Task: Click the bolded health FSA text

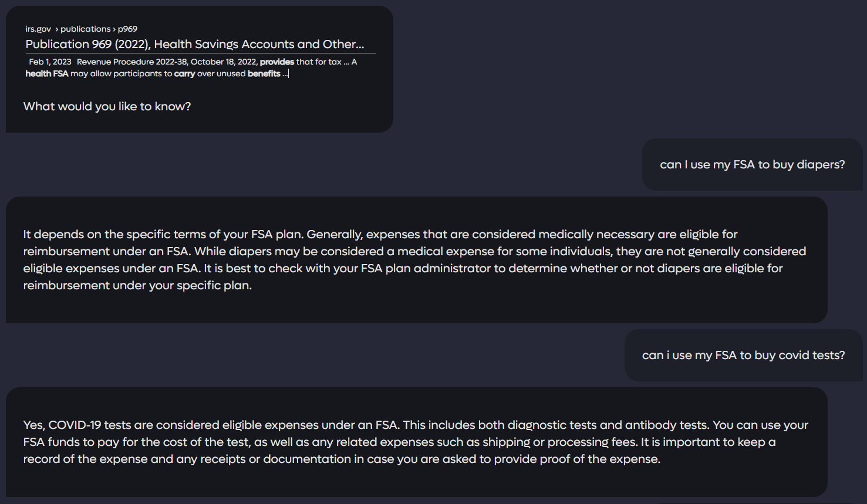Action: pos(46,73)
